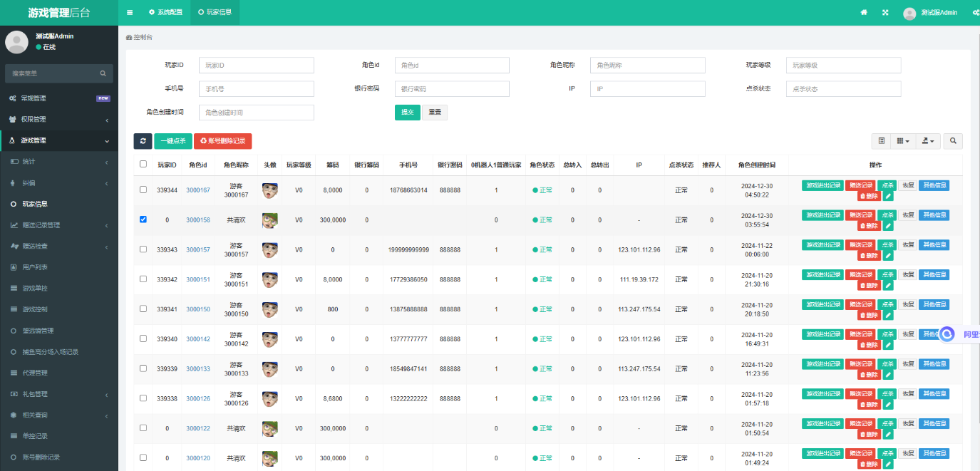
Task: Open the magnifier search icon on the toolbar
Action: (x=952, y=140)
